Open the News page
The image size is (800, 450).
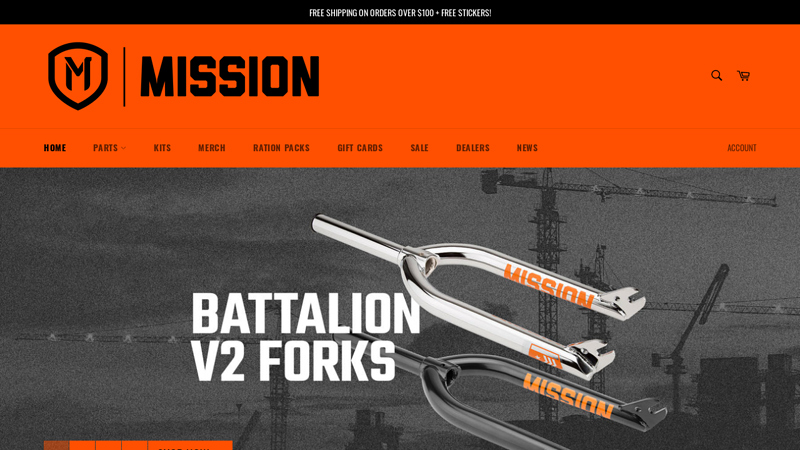click(527, 148)
